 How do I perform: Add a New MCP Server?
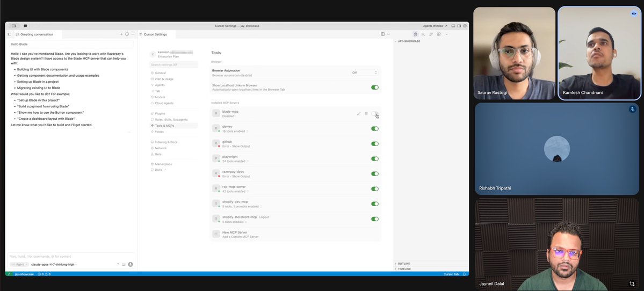(x=295, y=235)
